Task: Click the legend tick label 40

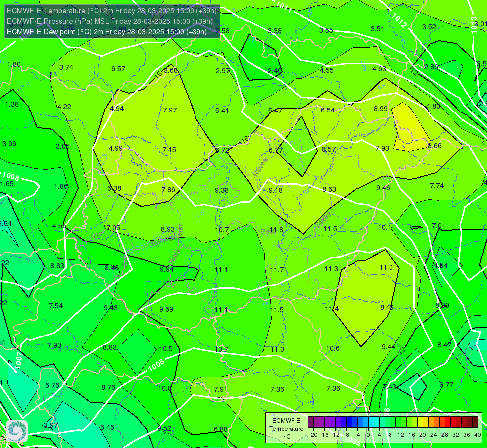Action: click(x=478, y=435)
